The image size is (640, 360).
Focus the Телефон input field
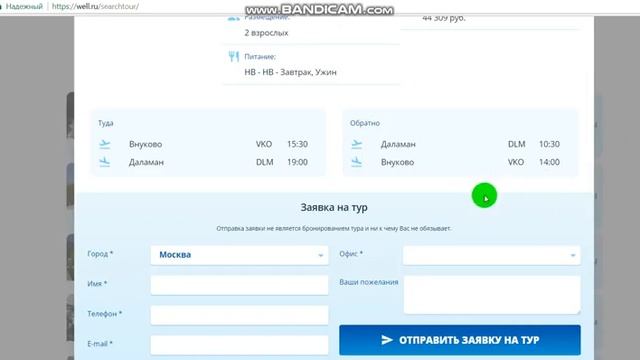tap(239, 315)
